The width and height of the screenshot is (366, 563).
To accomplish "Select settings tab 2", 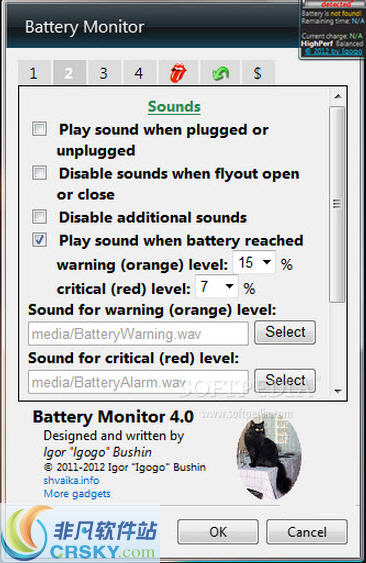I will click(69, 73).
